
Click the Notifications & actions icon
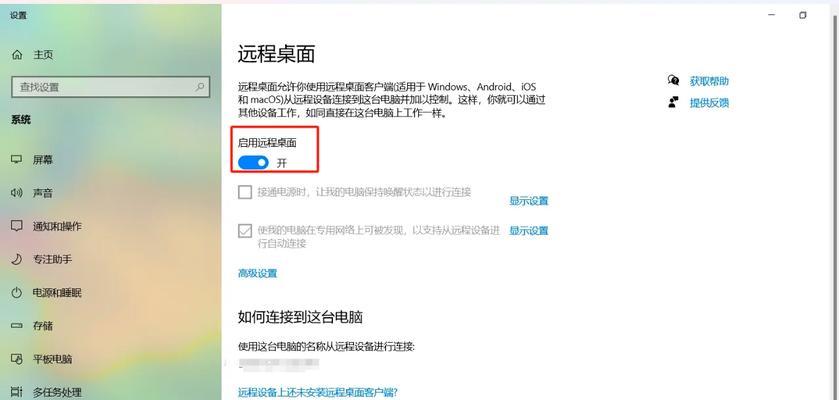17,226
